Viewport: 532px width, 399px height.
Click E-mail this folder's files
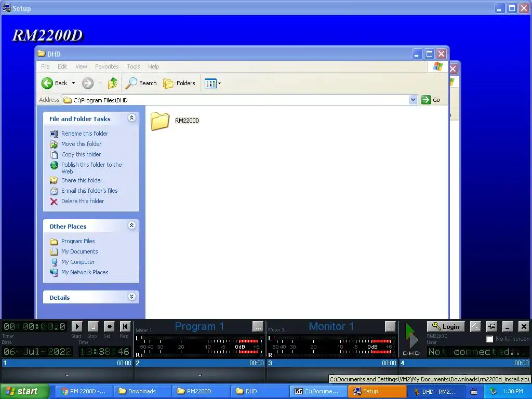click(x=89, y=191)
